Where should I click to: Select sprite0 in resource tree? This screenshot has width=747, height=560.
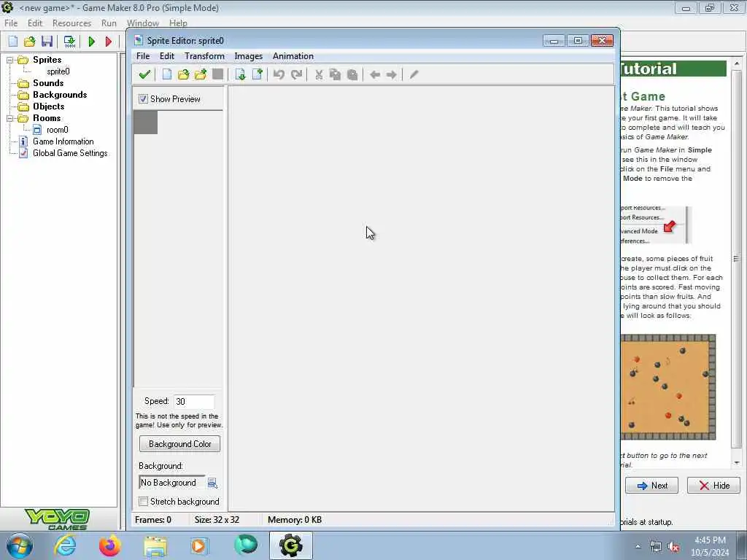click(x=58, y=71)
